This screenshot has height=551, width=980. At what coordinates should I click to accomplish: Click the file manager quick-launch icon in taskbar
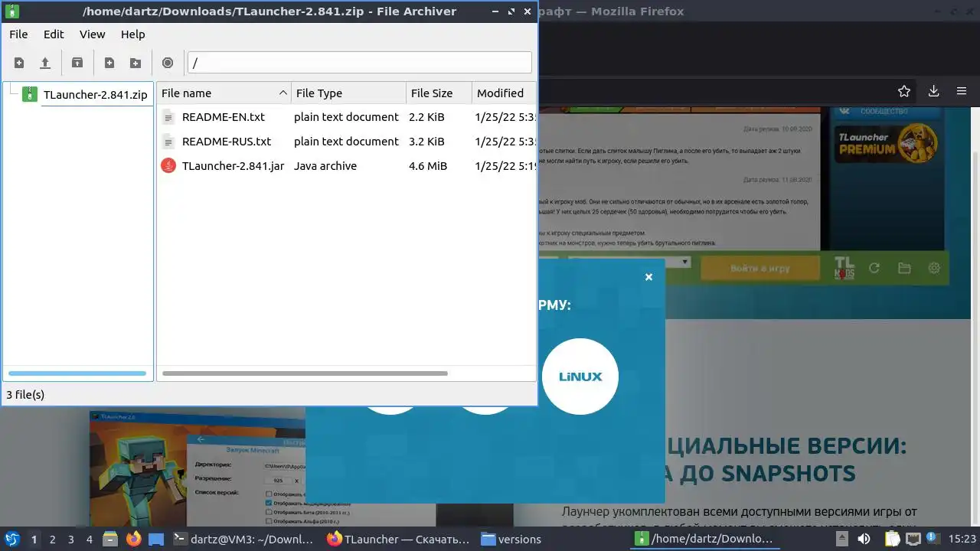point(110,539)
